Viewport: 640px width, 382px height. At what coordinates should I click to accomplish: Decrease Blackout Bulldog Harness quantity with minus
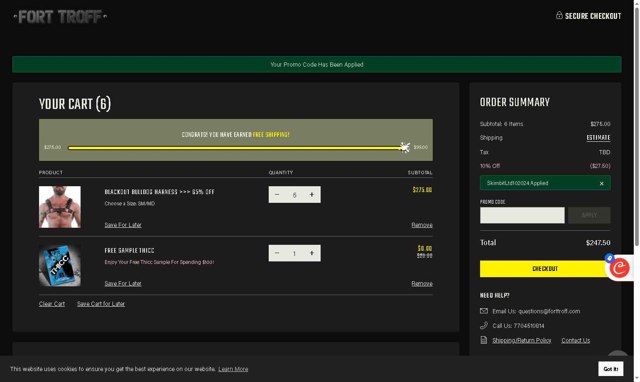pos(277,195)
